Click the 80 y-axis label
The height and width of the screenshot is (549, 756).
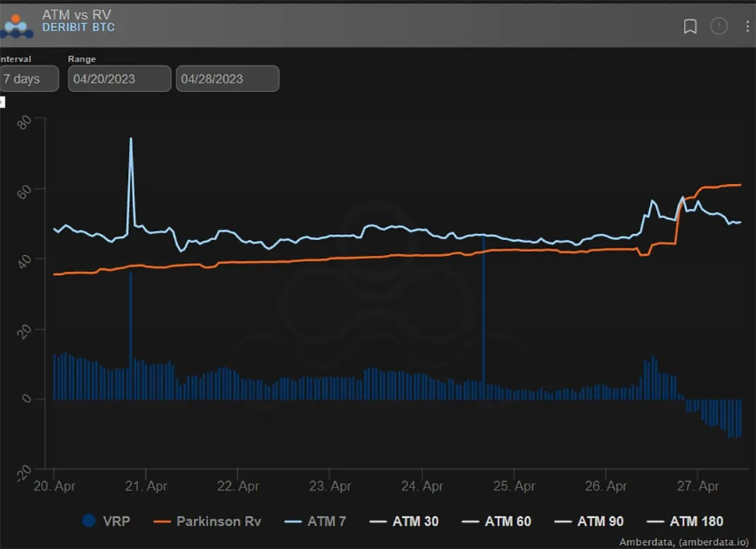pyautogui.click(x=23, y=122)
